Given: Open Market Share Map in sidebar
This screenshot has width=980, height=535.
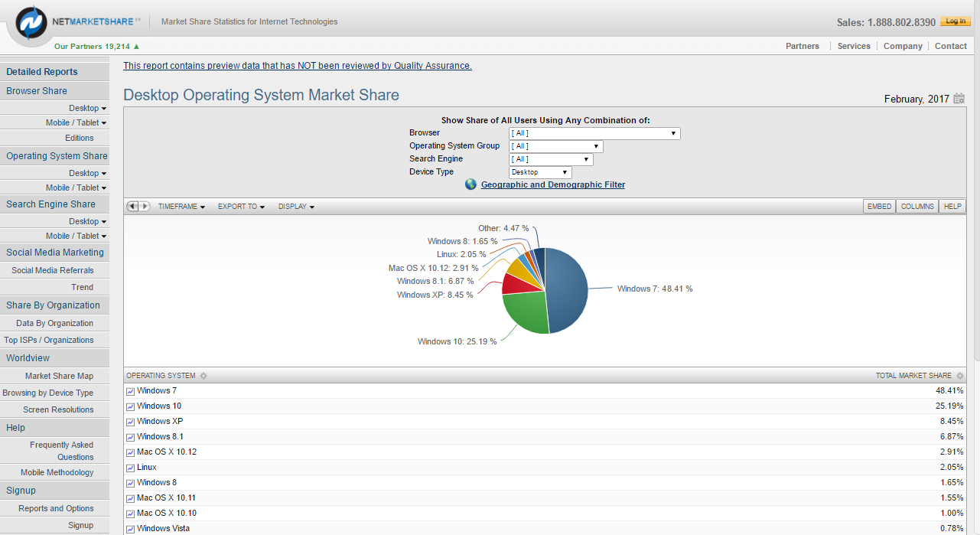Looking at the screenshot, I should tap(59, 376).
